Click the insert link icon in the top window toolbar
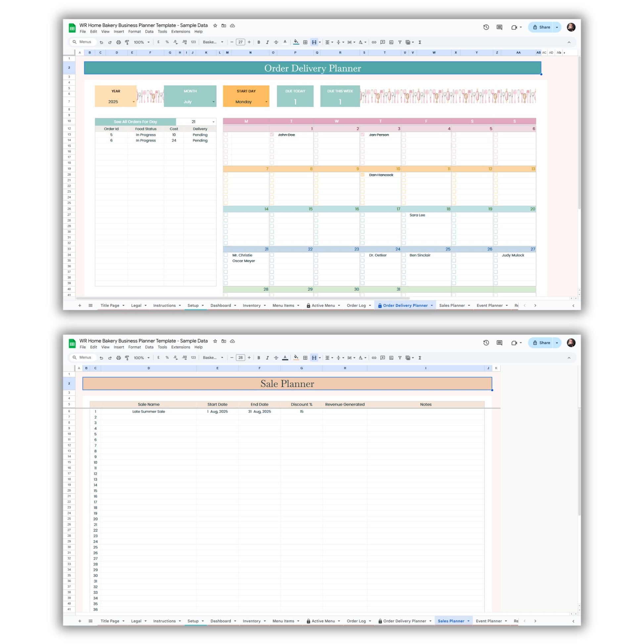 pos(374,42)
